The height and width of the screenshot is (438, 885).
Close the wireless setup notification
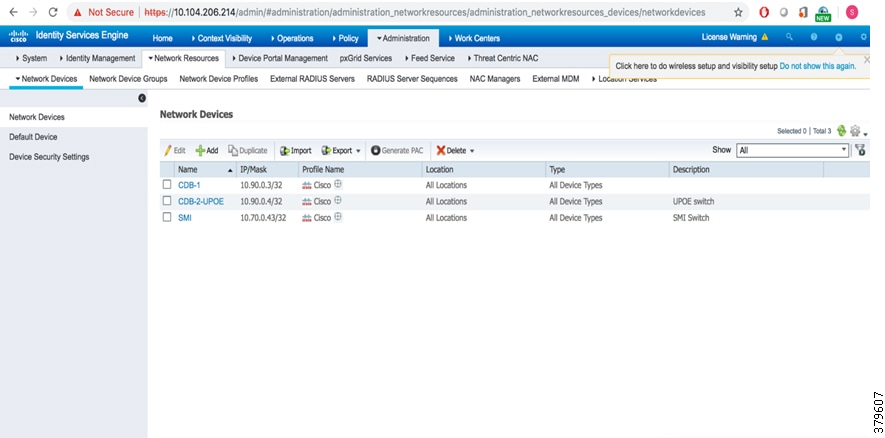point(867,59)
